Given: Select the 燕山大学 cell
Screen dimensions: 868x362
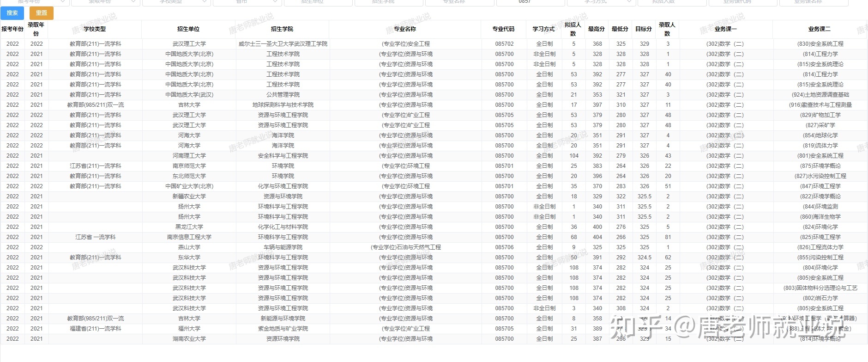Looking at the screenshot, I should (189, 247).
